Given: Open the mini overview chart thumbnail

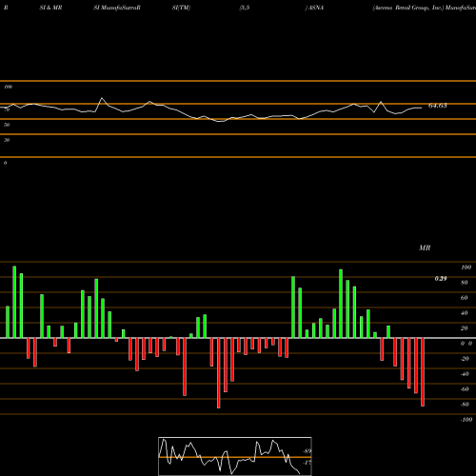Looking at the screenshot, I should coord(235,456).
